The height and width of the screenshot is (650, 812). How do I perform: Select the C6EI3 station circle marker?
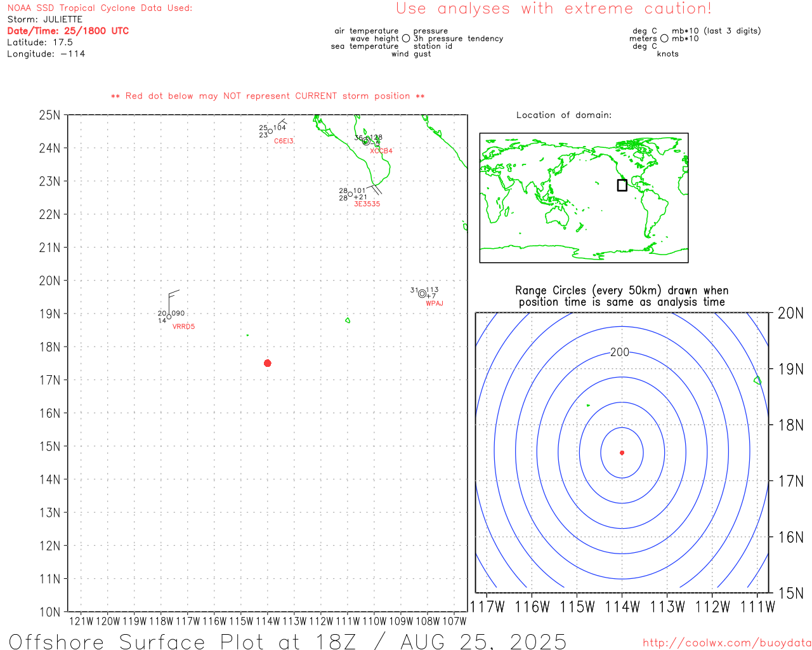click(x=270, y=131)
